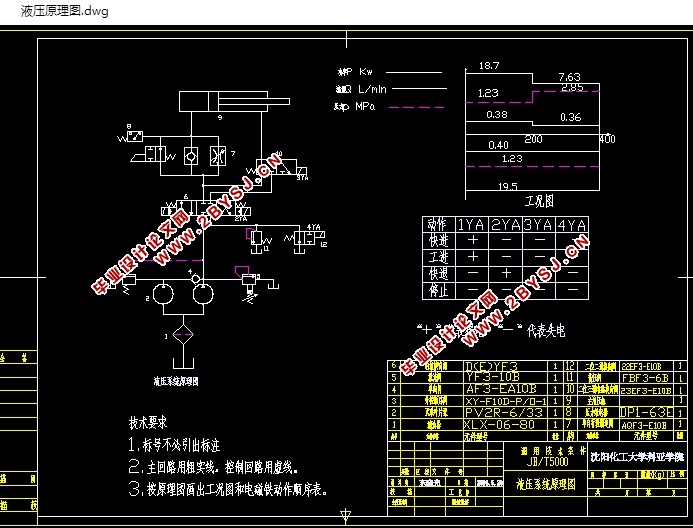
Task: Click the left pump circle labeled 2
Action: [165, 296]
